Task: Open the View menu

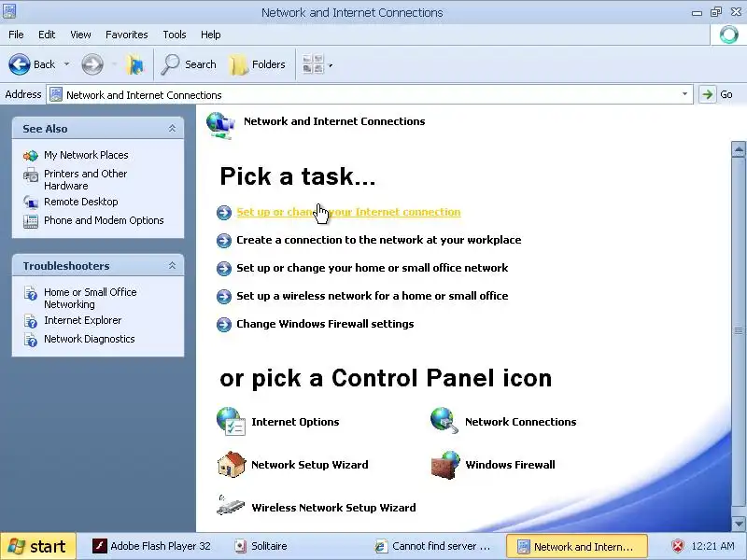Action: [x=80, y=35]
